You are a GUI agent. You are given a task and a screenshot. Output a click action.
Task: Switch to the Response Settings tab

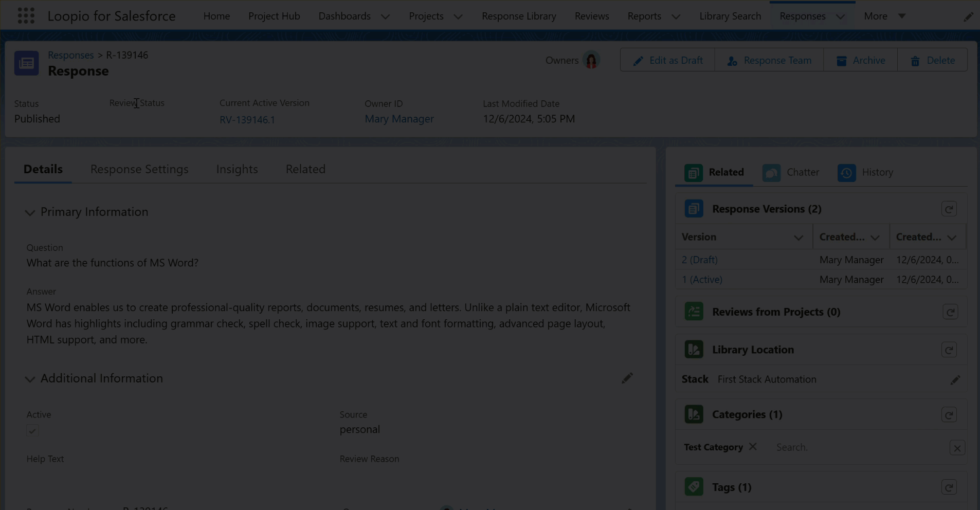[139, 169]
